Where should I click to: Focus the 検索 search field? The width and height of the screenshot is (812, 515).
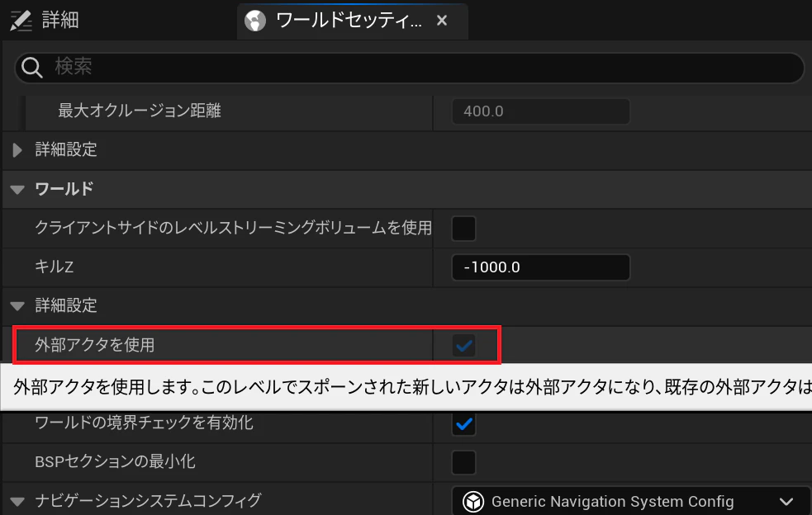409,68
